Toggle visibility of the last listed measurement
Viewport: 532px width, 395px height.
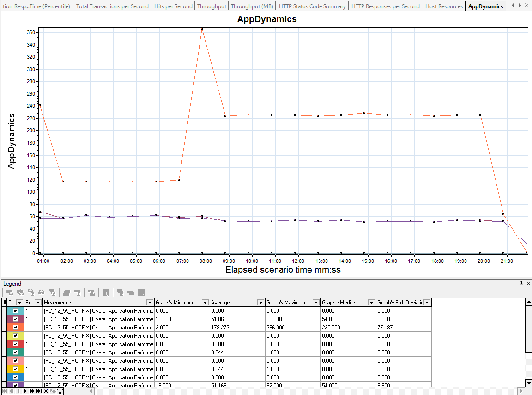(x=15, y=385)
